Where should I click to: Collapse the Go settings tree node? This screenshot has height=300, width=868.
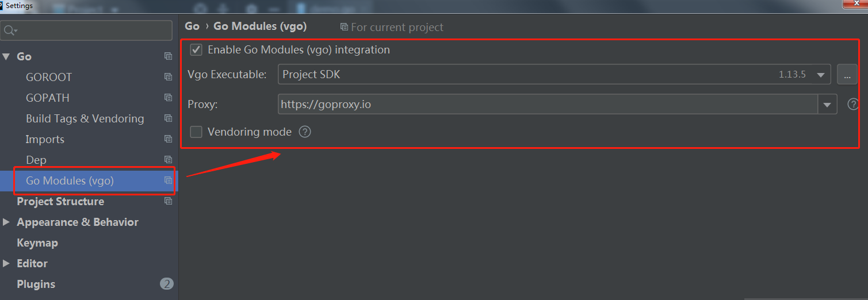6,56
